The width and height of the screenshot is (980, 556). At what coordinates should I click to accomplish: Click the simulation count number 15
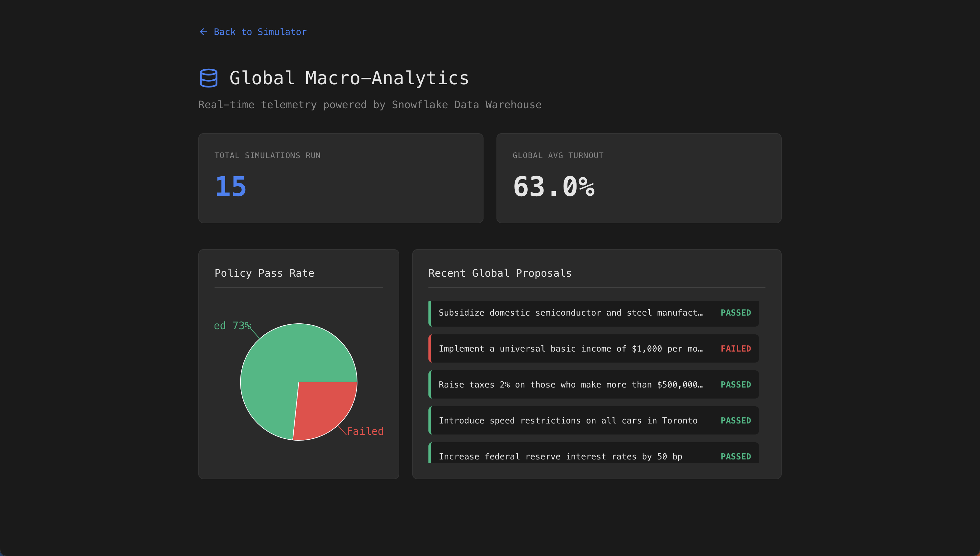231,187
